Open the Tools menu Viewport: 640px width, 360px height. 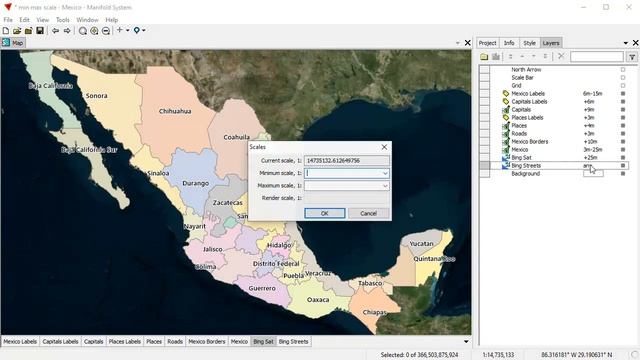click(x=62, y=20)
